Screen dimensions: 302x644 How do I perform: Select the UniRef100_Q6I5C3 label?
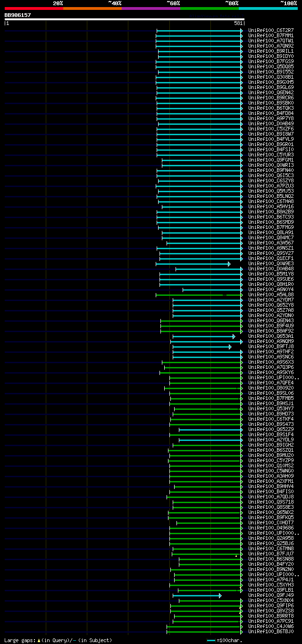coord(271,175)
